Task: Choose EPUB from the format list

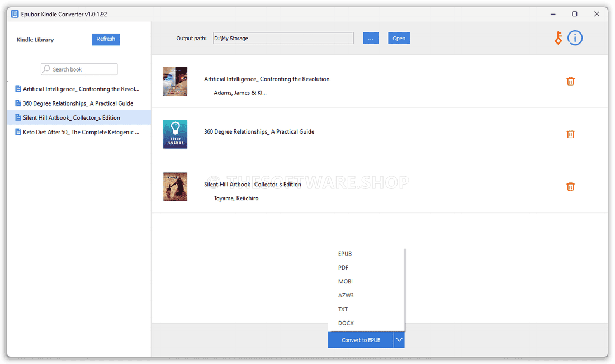Action: click(345, 253)
